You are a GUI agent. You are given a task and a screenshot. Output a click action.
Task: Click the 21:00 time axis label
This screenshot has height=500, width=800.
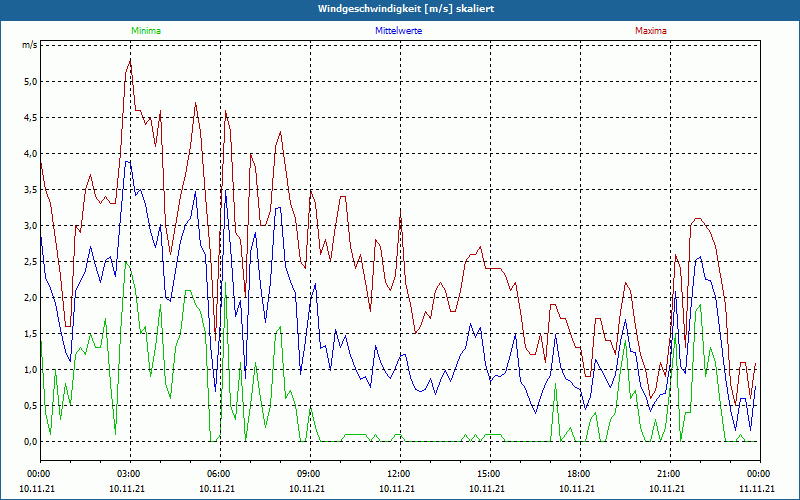pyautogui.click(x=667, y=474)
